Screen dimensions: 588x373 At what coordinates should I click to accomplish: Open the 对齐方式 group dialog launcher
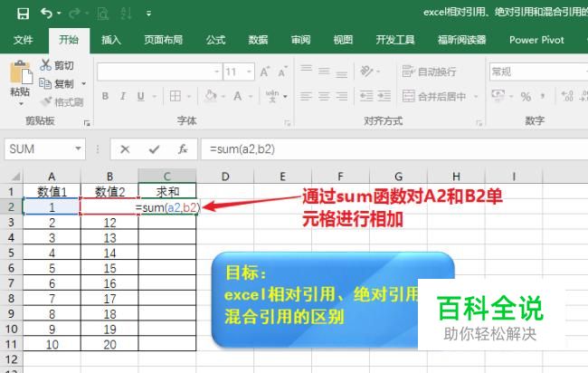coord(479,123)
